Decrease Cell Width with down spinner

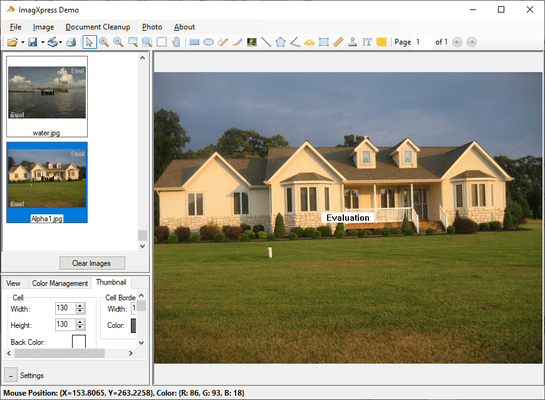[80, 311]
